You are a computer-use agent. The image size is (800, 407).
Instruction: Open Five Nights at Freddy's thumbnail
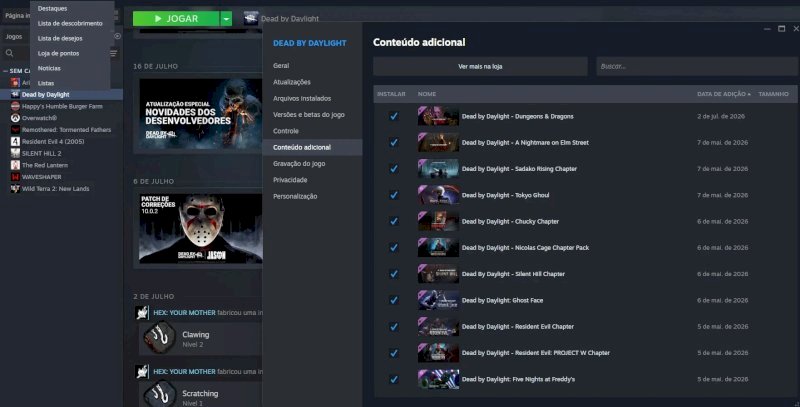[x=438, y=379]
